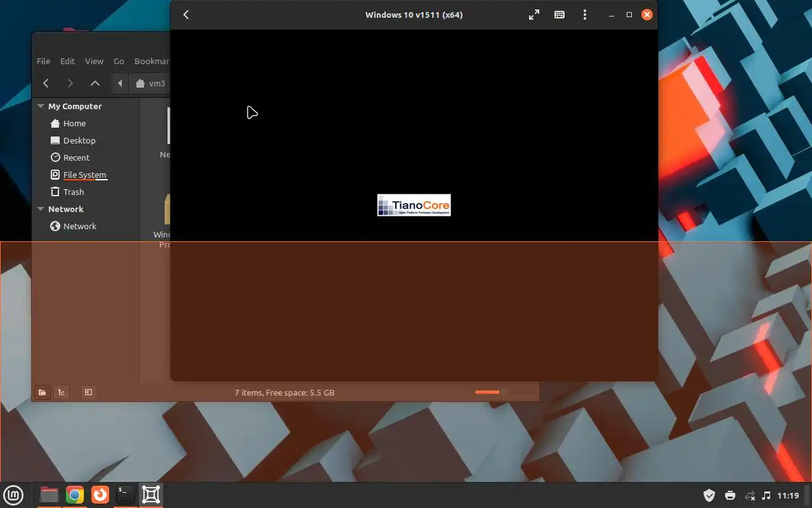812x508 pixels.
Task: Click '7 items, Free space: 5.5 GB' status
Action: pos(285,392)
